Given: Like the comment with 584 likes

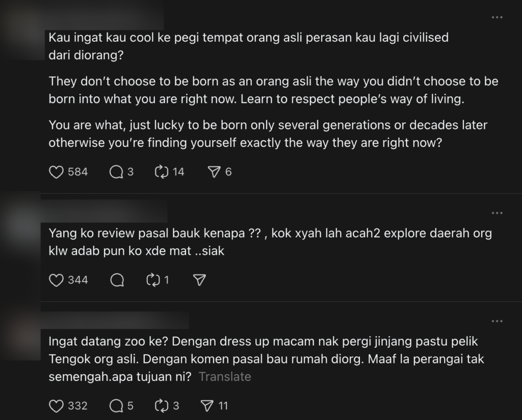Looking at the screenshot, I should [x=56, y=172].
